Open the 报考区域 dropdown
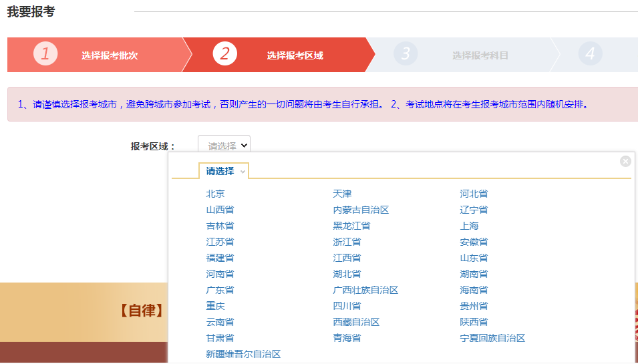 (224, 144)
